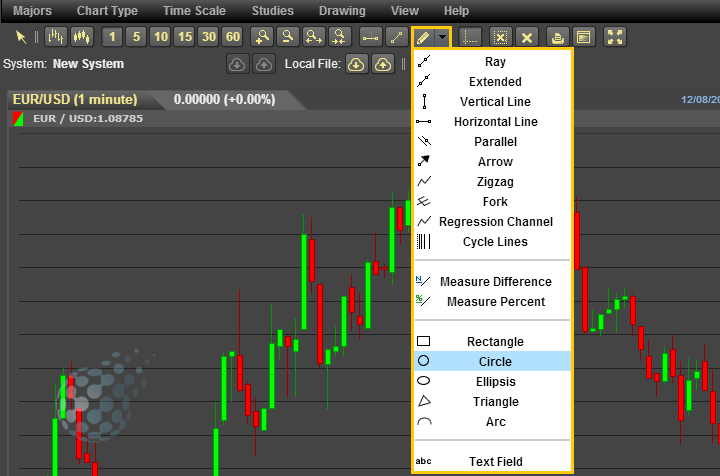This screenshot has width=720, height=476.
Task: Pick the Parallel drawing tool
Action: coord(492,142)
